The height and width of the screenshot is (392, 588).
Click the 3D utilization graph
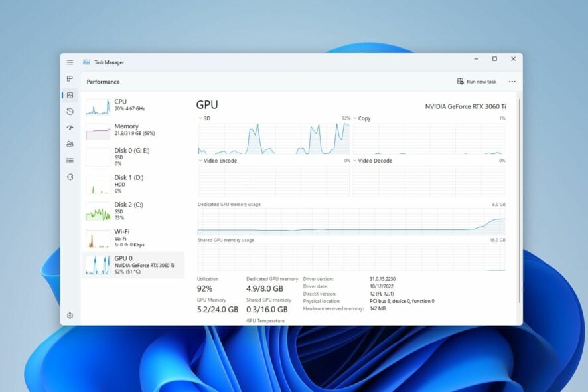click(273, 139)
